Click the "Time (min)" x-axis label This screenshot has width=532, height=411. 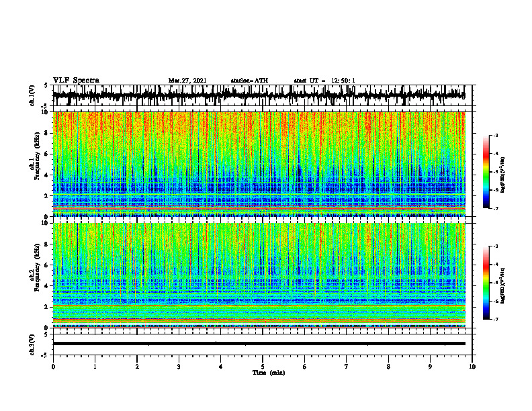click(269, 373)
